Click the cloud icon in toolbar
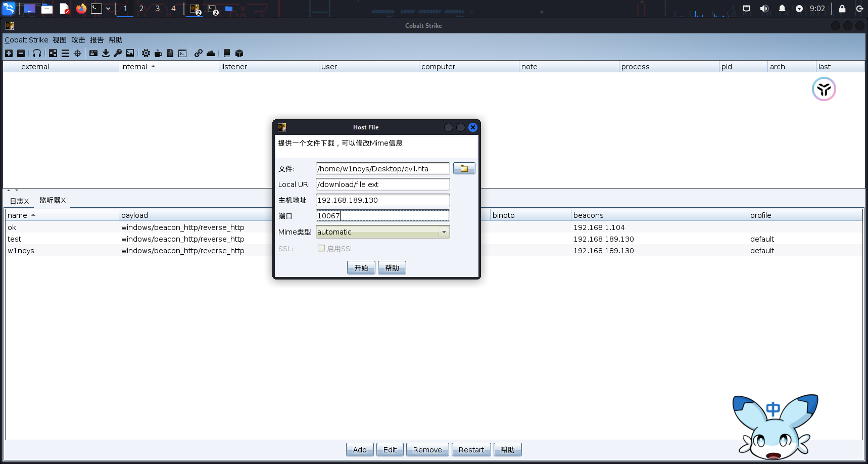The width and height of the screenshot is (868, 464). click(x=211, y=53)
